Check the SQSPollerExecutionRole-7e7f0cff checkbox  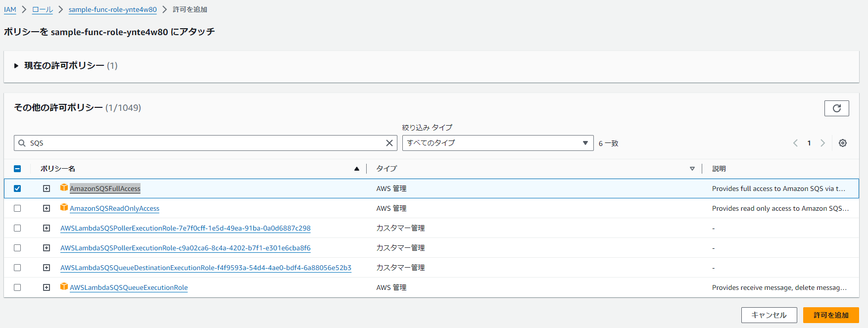(17, 228)
